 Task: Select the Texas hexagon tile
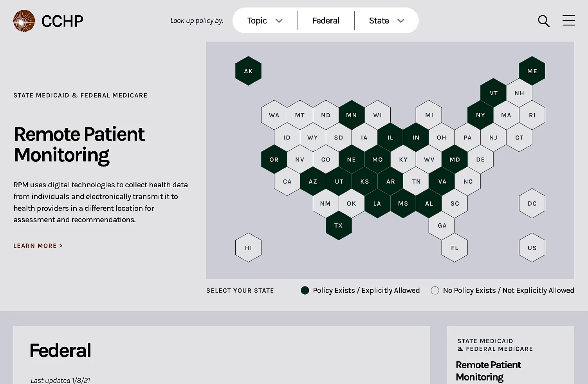point(339,226)
